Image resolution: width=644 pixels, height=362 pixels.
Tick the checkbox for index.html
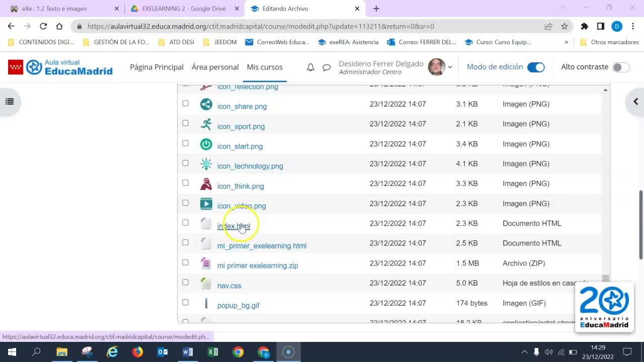pyautogui.click(x=186, y=223)
